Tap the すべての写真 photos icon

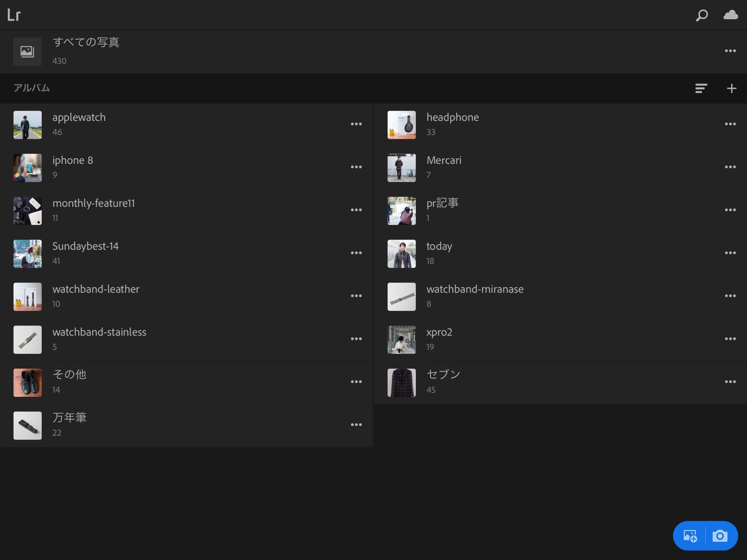coord(27,51)
